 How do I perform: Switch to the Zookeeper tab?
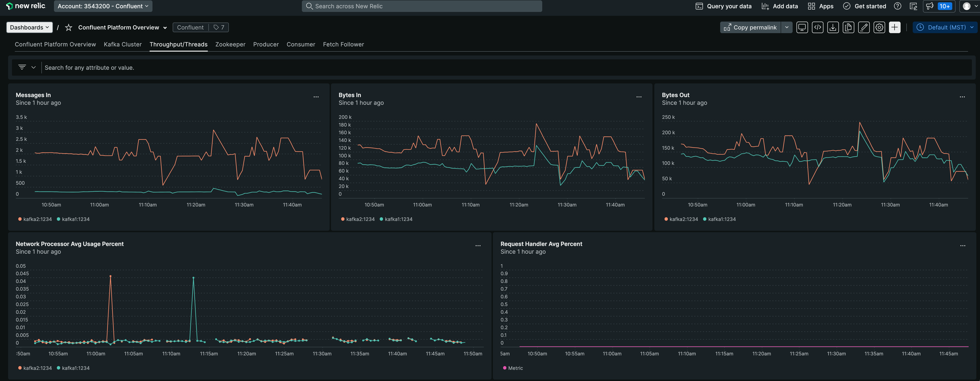[230, 44]
